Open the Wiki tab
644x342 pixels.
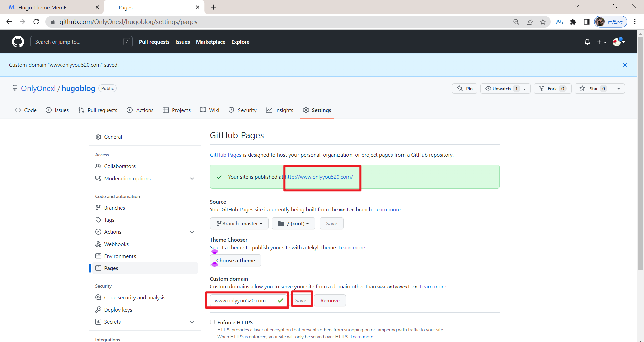click(x=210, y=110)
